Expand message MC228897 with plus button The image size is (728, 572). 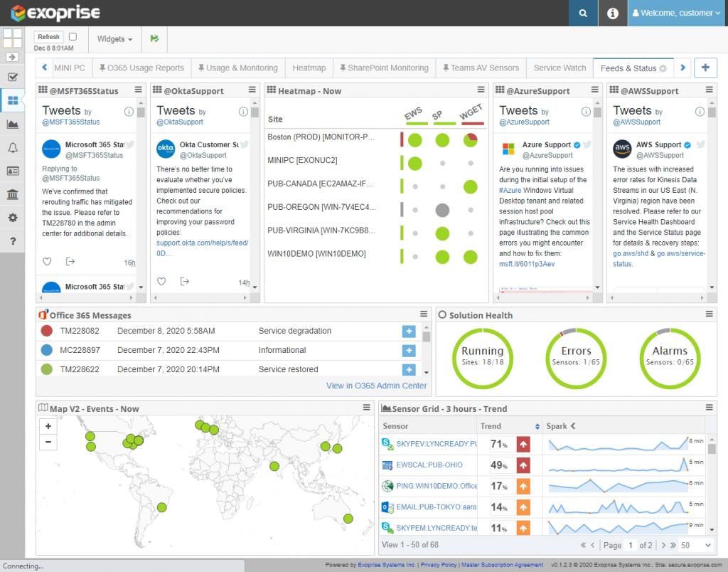pos(409,350)
